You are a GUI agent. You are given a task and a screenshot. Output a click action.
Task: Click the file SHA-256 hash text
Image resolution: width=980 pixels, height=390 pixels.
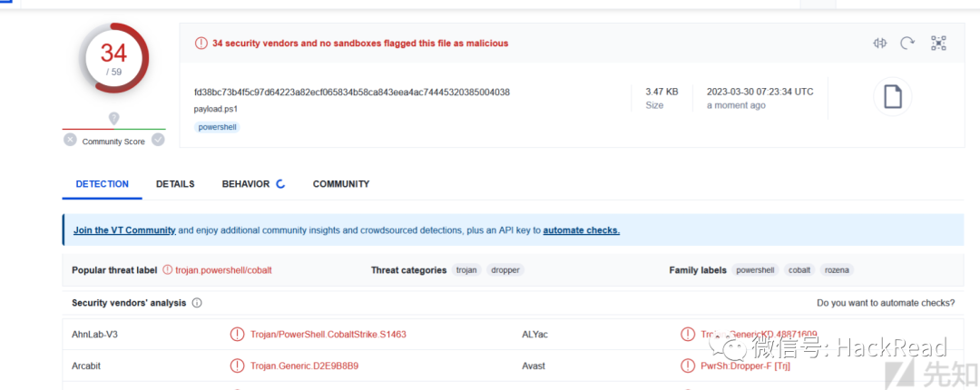(352, 92)
